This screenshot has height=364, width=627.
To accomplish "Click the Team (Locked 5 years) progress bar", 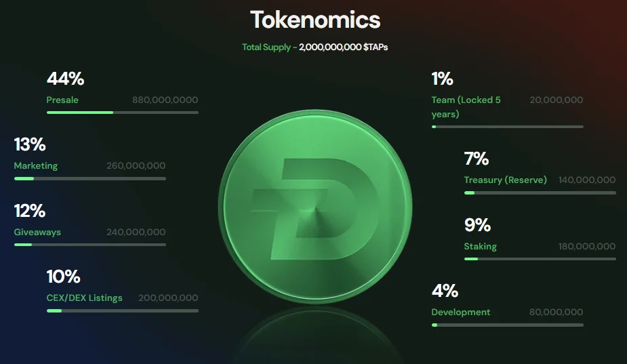I will tap(507, 127).
